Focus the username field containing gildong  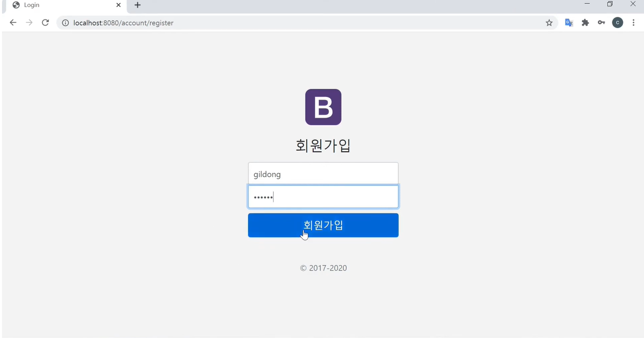tap(323, 174)
